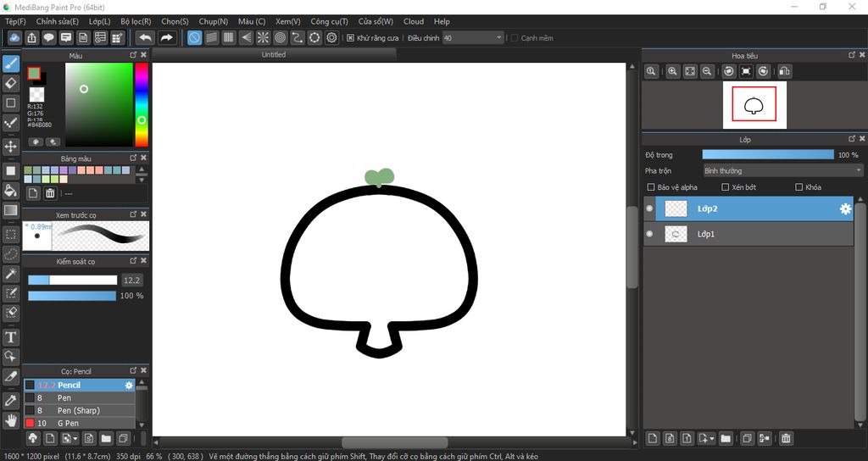Open the Tệp(F) menu
Screen dimensions: 868x461
click(x=15, y=21)
